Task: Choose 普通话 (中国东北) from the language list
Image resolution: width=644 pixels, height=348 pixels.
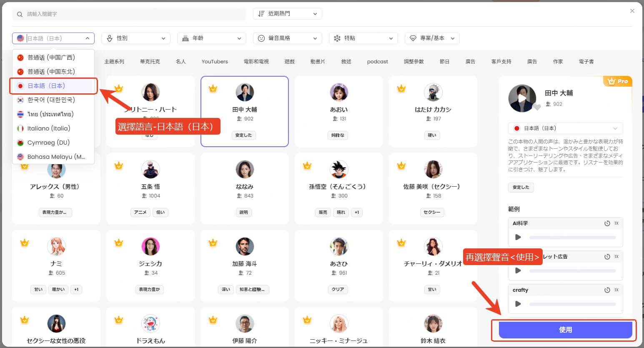Action: [53, 72]
